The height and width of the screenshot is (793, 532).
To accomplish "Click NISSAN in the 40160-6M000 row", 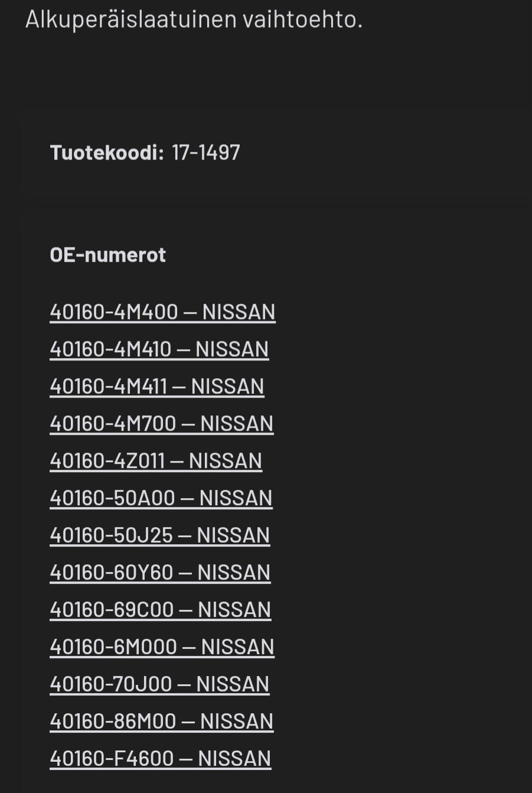I will [x=238, y=647].
